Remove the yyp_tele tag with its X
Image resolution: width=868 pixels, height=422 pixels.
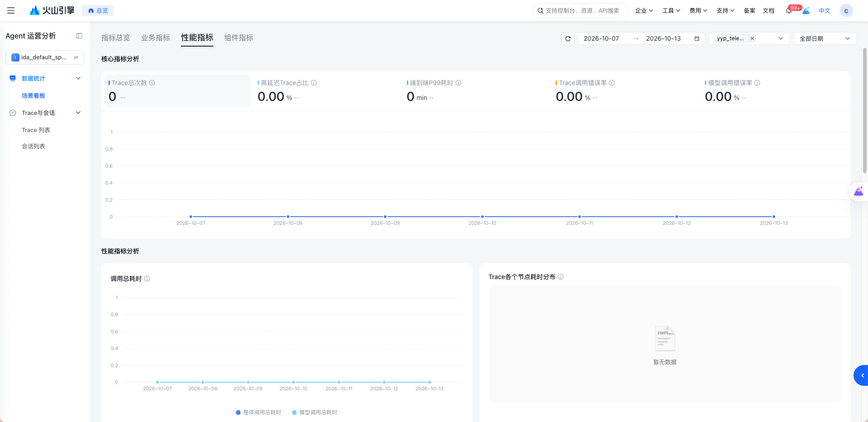752,38
